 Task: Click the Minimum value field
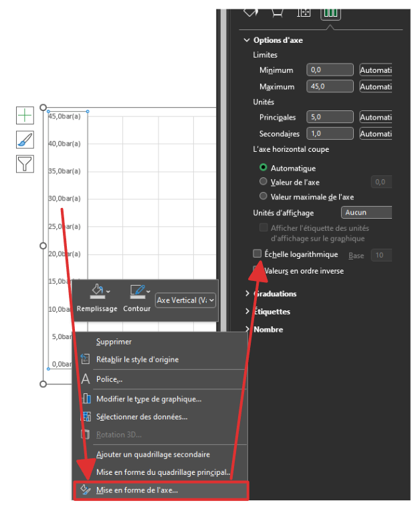coord(330,70)
